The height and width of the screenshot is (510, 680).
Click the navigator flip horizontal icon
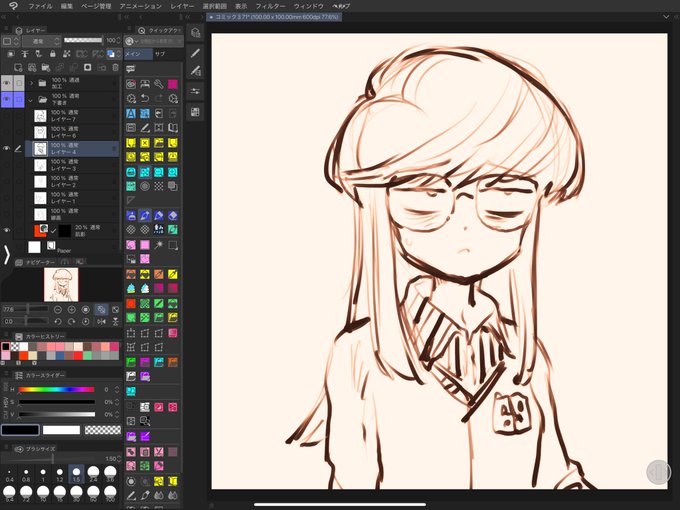[x=101, y=322]
